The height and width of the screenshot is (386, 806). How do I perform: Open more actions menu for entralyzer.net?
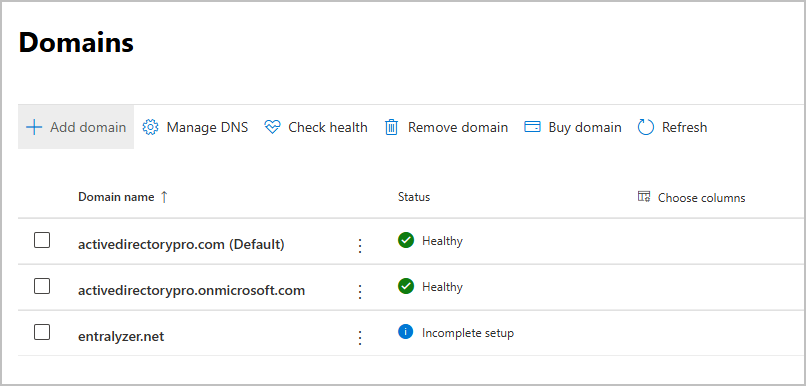(x=360, y=338)
